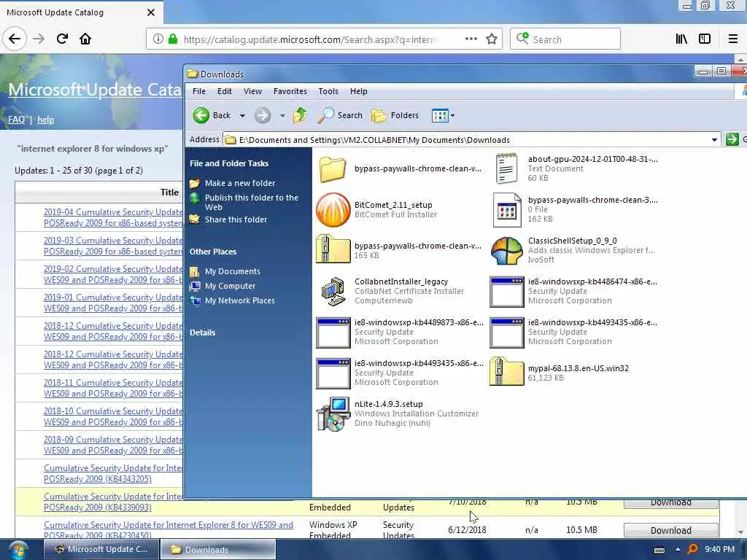This screenshot has width=747, height=560.
Task: Click the 9:40 PM system clock
Action: 719,550
